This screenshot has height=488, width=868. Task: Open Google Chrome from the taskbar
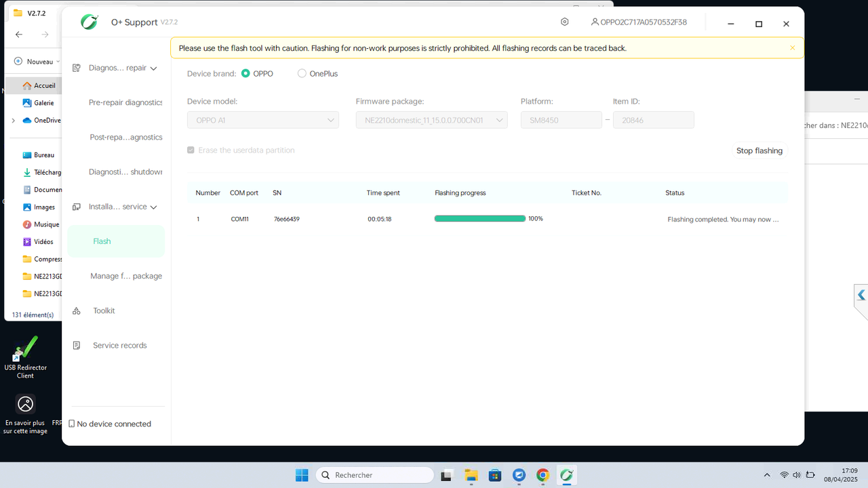(542, 475)
